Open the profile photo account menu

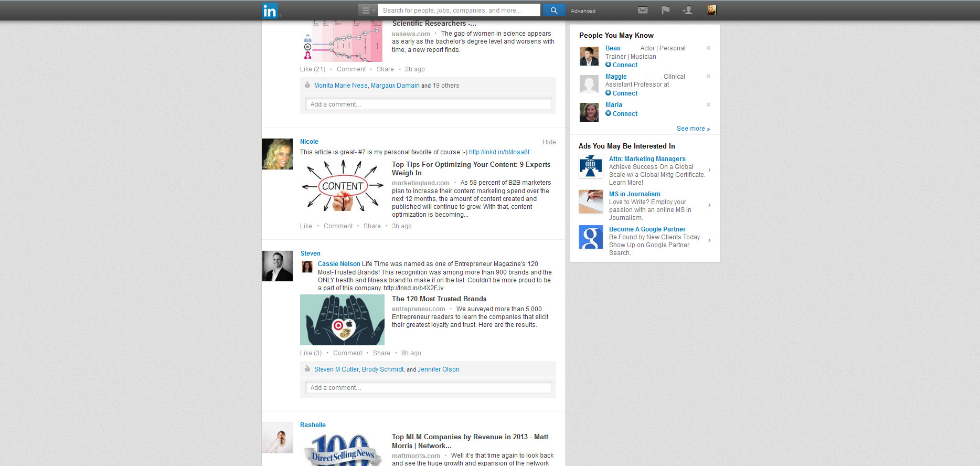(x=712, y=10)
